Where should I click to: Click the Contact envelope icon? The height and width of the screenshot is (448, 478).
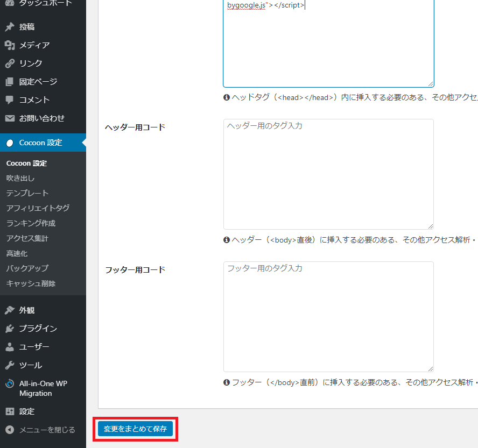click(10, 118)
